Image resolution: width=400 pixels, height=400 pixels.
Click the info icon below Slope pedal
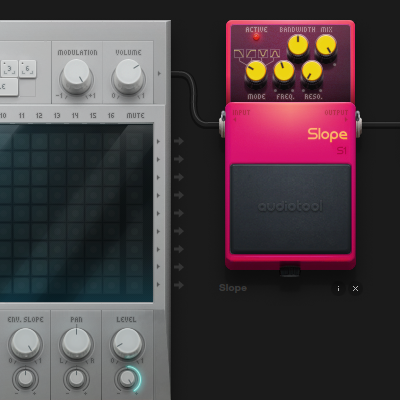point(338,289)
